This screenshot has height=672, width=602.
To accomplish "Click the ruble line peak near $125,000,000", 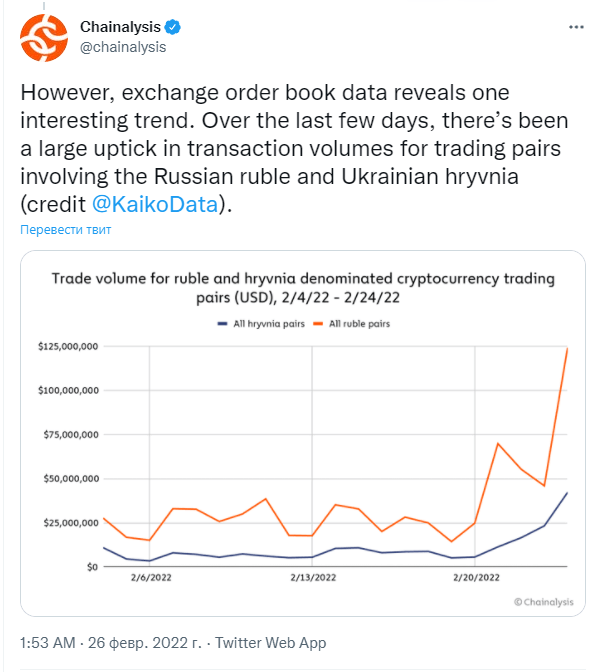I will 567,349.
